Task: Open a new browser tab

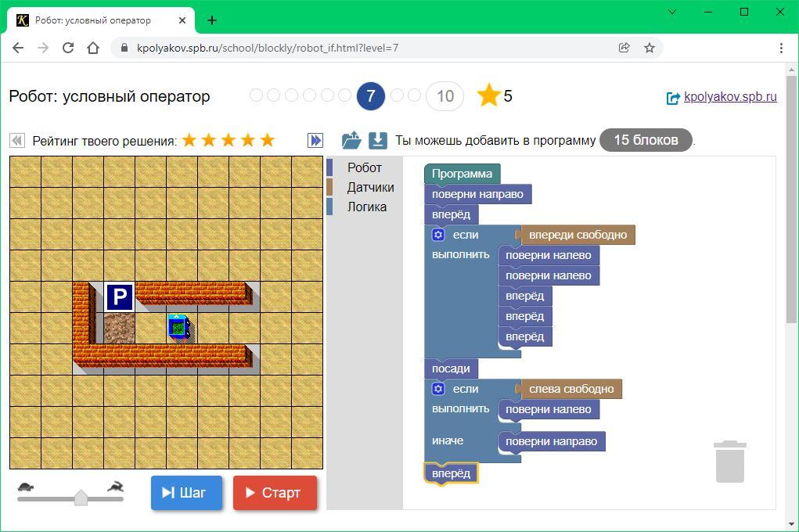Action: click(212, 20)
